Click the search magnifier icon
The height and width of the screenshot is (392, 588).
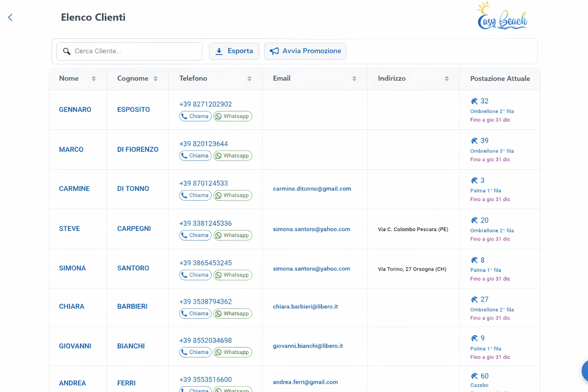coord(67,51)
